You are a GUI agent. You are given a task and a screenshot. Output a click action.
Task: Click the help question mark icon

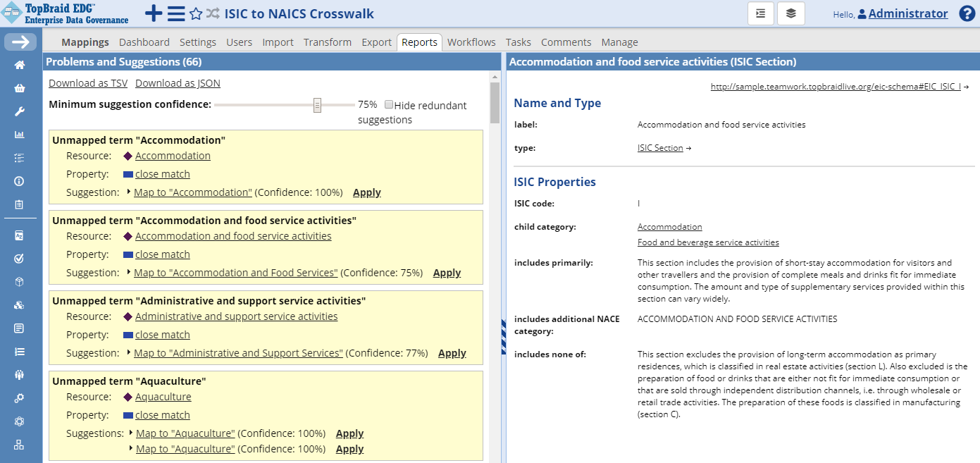coord(967,13)
